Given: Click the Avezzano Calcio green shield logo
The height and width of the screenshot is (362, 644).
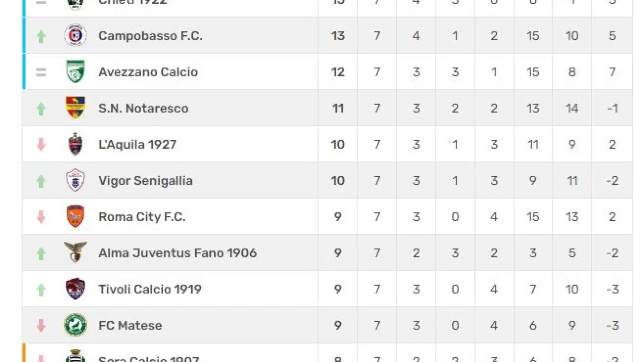Looking at the screenshot, I should [75, 71].
